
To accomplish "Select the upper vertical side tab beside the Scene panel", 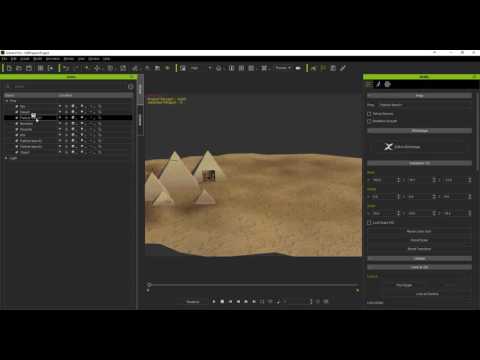I will [x=140, y=89].
